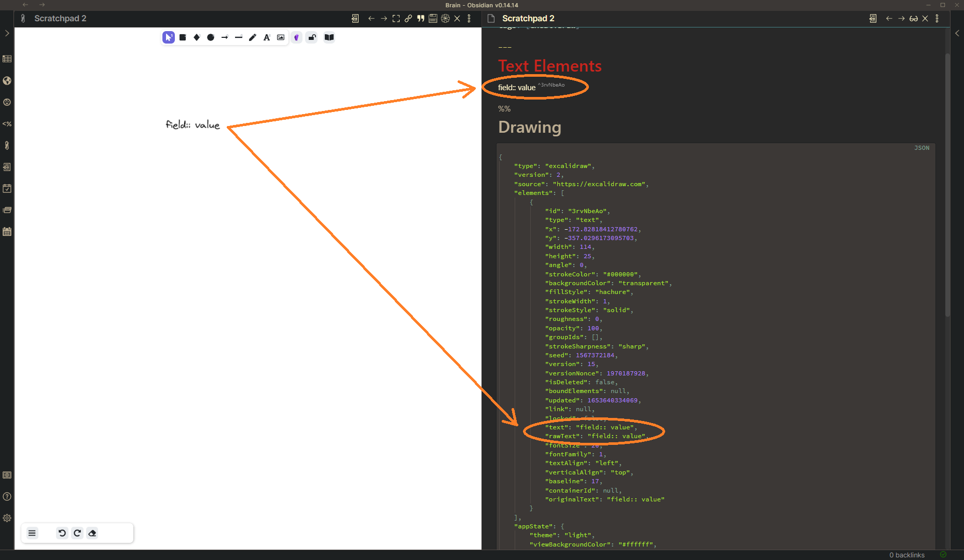Viewport: 964px width, 560px height.
Task: Click the sync status checkmark icon
Action: [x=943, y=555]
